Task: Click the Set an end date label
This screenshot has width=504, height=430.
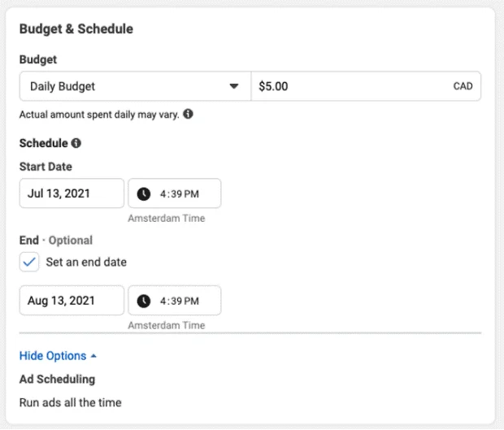Action: click(x=86, y=262)
